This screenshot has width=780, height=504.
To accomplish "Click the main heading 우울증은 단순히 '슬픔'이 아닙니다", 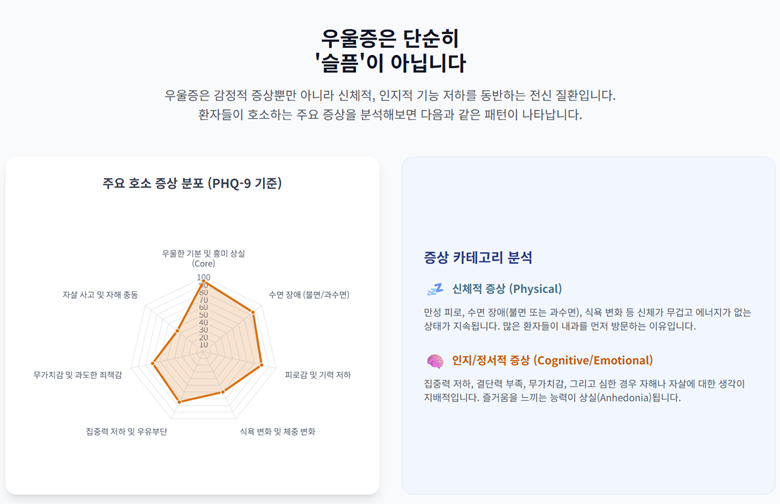I will [390, 50].
